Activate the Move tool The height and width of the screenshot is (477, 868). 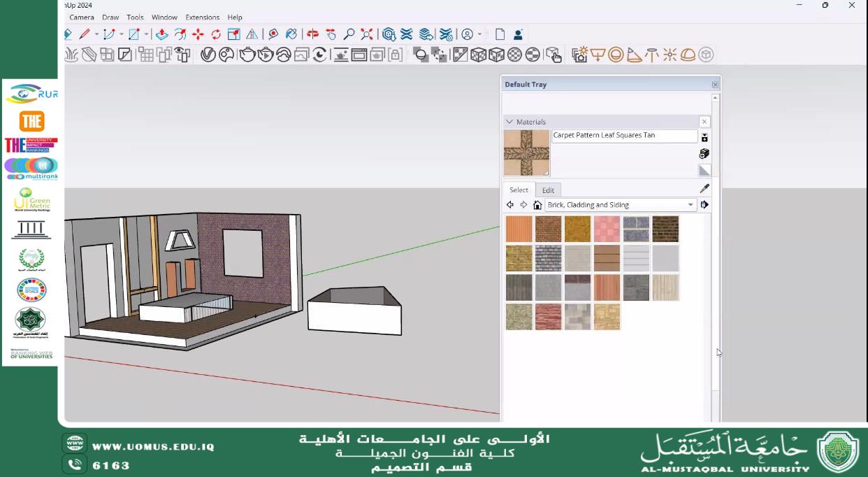tap(198, 34)
